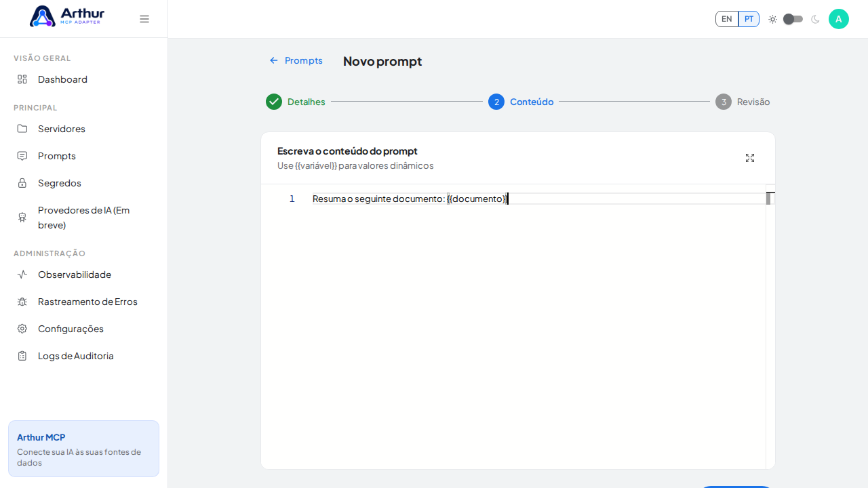Click 'Escreva o conteúdo do prompt' title

[x=347, y=151]
